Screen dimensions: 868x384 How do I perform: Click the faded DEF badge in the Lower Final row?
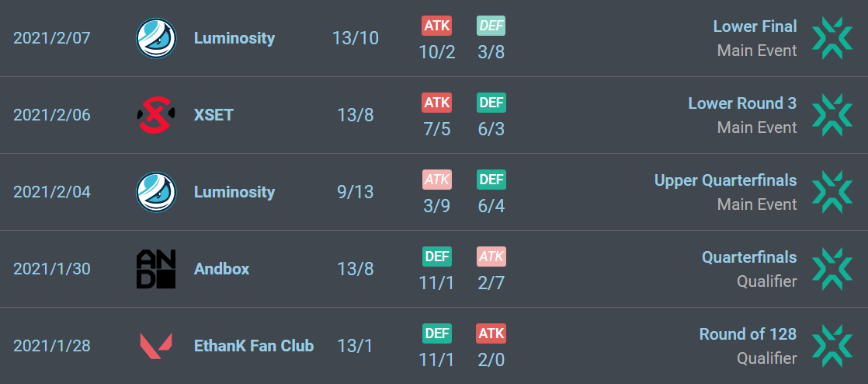click(491, 26)
